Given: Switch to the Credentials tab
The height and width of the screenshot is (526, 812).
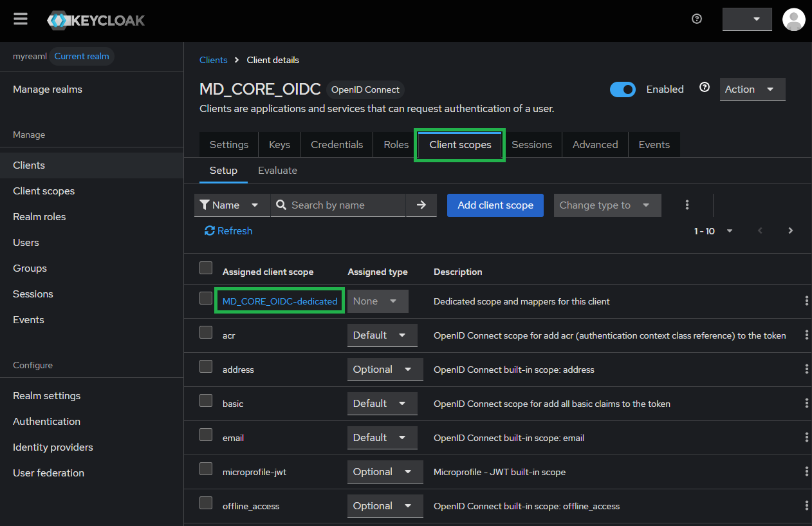Looking at the screenshot, I should (x=337, y=145).
